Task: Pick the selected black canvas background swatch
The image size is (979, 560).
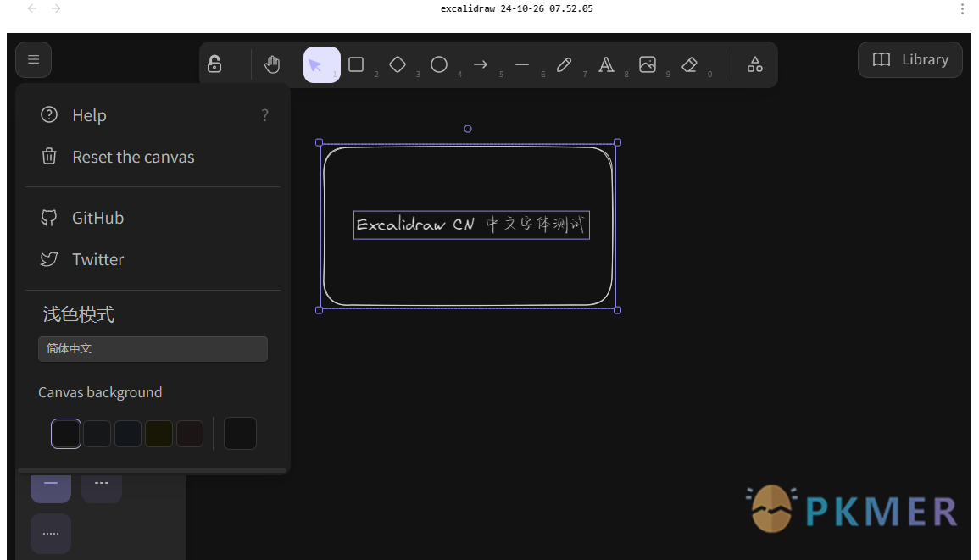Action: [66, 434]
